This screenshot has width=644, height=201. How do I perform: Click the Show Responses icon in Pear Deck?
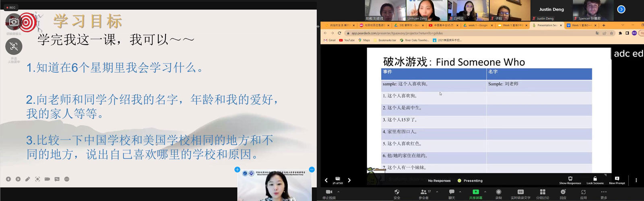click(570, 178)
